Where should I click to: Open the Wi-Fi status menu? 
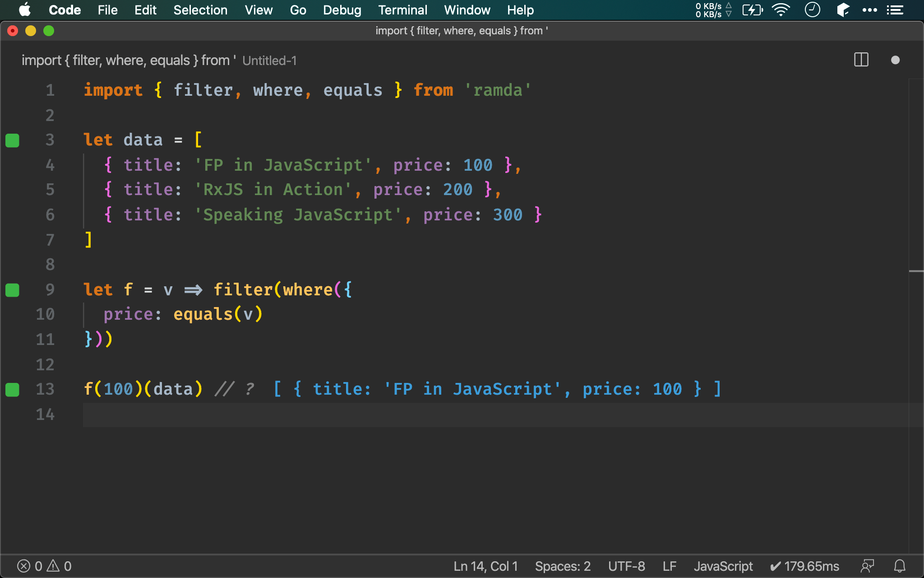781,10
